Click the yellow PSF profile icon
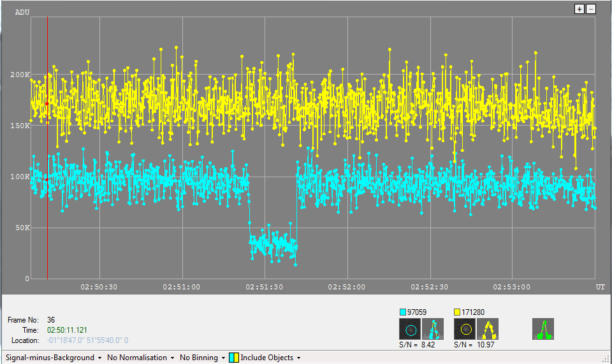The width and height of the screenshot is (612, 364). 488,330
